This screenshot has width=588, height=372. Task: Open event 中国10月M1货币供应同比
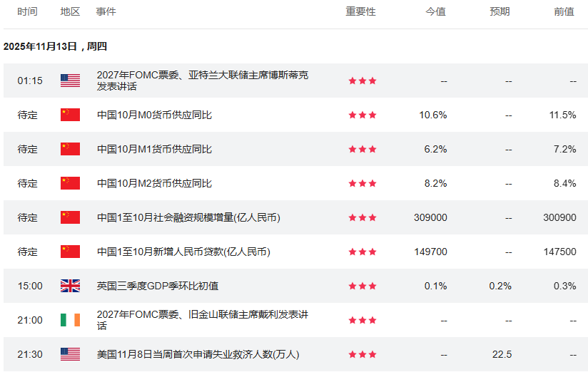coord(154,149)
